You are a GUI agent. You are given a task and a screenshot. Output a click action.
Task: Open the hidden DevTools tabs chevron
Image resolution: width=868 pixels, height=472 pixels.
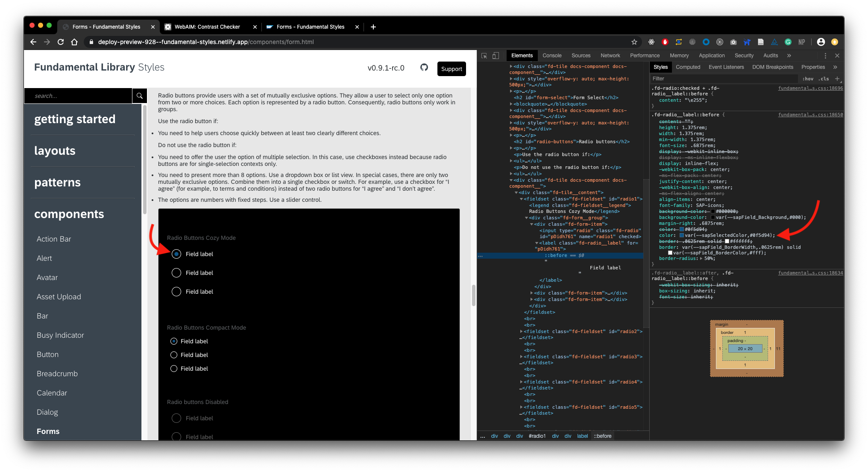point(788,56)
